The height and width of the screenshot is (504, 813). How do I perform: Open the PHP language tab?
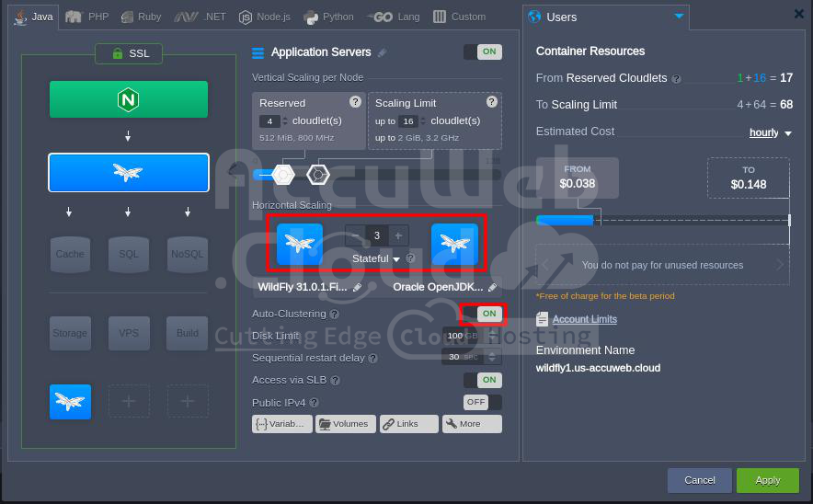[x=87, y=17]
